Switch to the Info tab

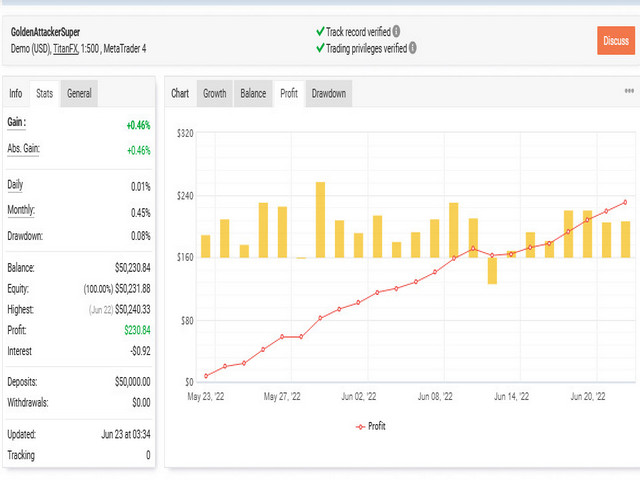click(x=16, y=93)
